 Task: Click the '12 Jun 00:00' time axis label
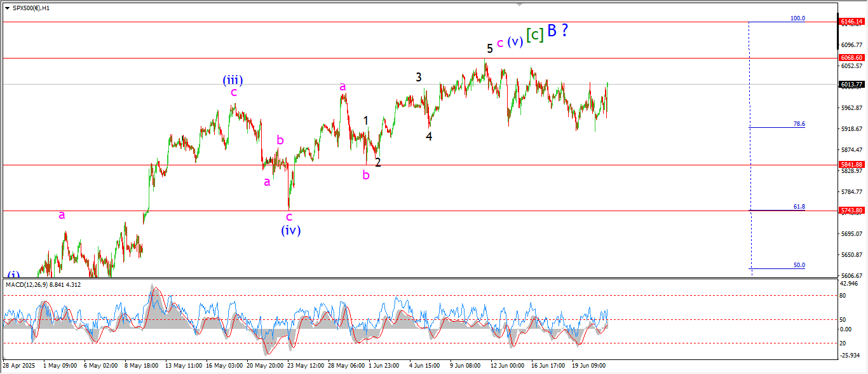507,366
